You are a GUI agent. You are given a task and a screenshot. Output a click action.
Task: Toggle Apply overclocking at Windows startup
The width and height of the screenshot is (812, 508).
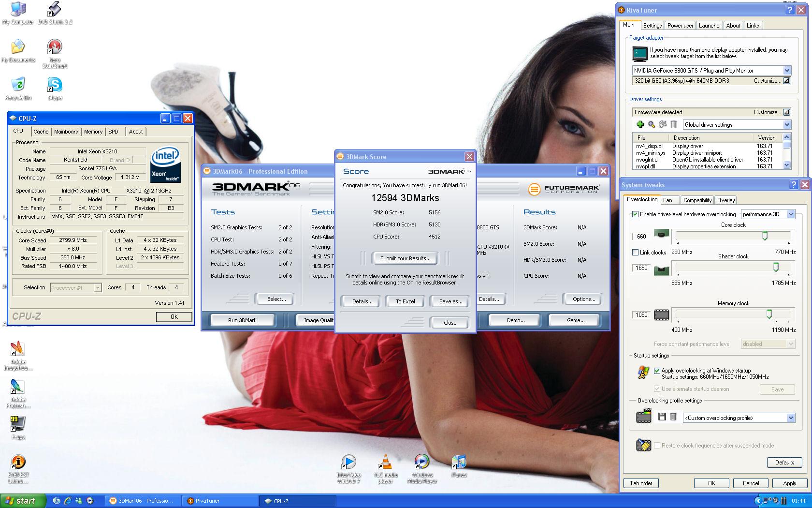[x=657, y=371]
